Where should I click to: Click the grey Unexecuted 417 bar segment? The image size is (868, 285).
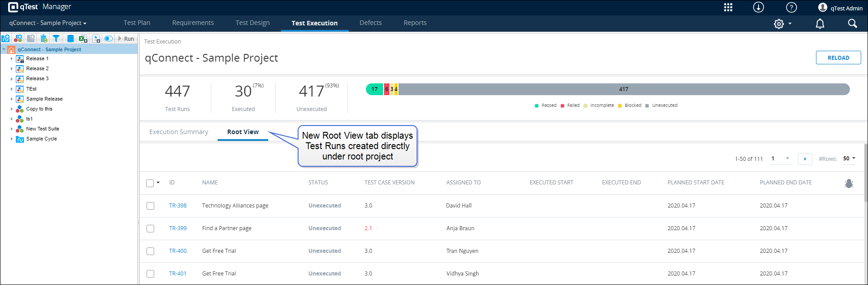(x=623, y=89)
